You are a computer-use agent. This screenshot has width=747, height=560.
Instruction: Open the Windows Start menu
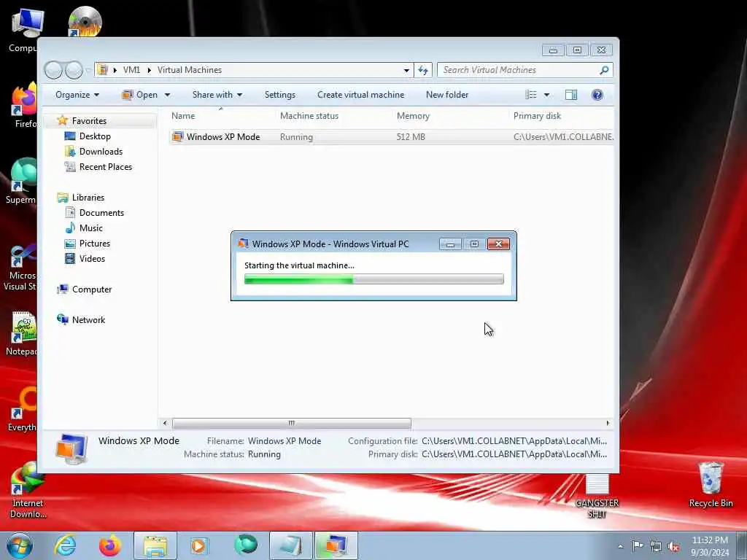20,545
